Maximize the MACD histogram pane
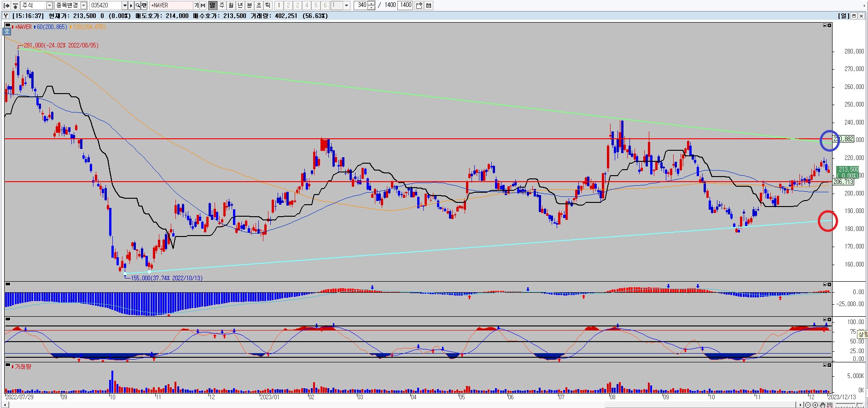The image size is (868, 408). (x=825, y=284)
